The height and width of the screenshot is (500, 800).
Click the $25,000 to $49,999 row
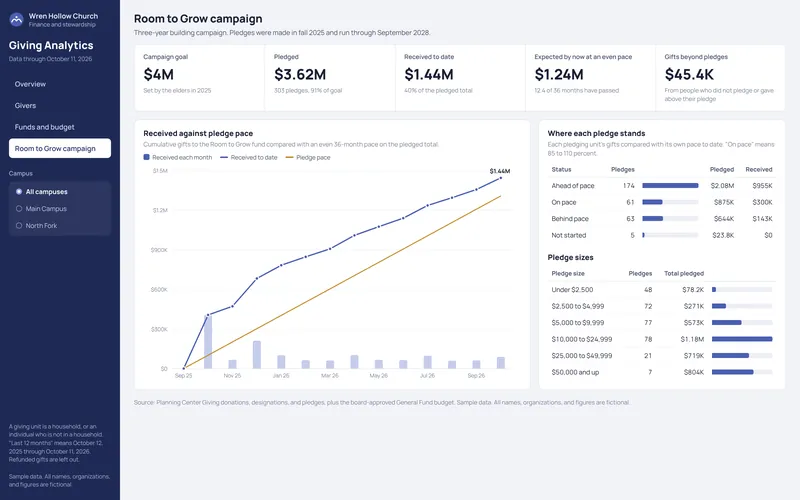tap(662, 356)
